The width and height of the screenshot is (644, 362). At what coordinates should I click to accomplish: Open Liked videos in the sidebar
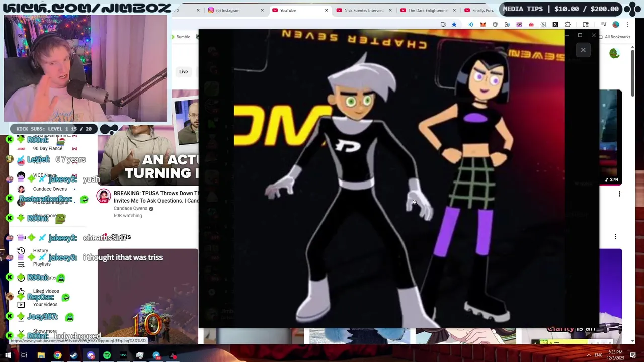(46, 291)
